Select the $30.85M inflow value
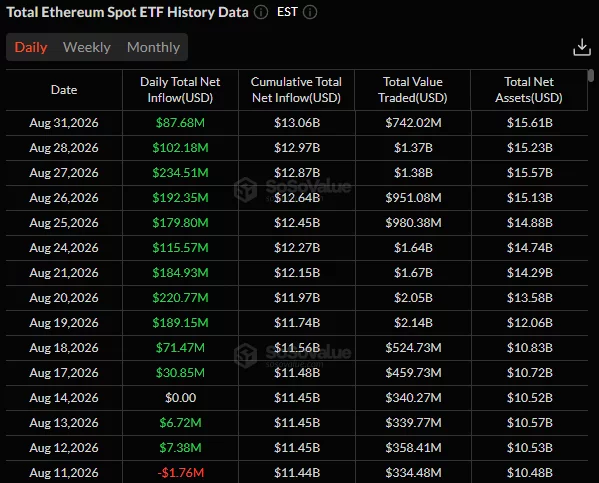599x483 pixels. point(180,373)
